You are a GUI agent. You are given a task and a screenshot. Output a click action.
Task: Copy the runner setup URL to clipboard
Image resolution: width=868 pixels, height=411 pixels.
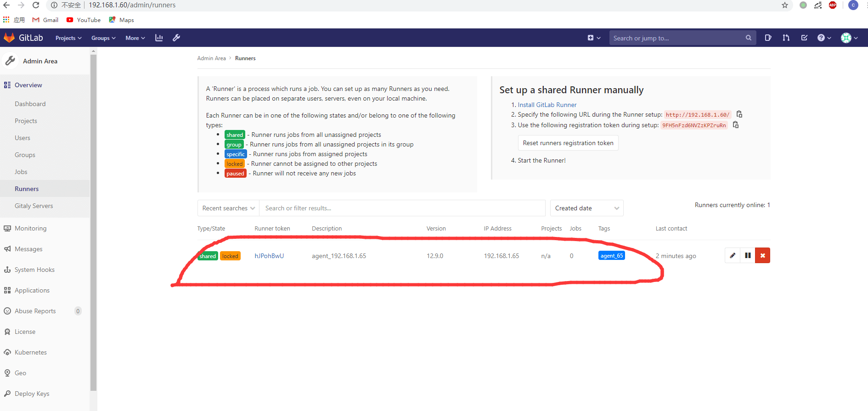click(x=739, y=114)
